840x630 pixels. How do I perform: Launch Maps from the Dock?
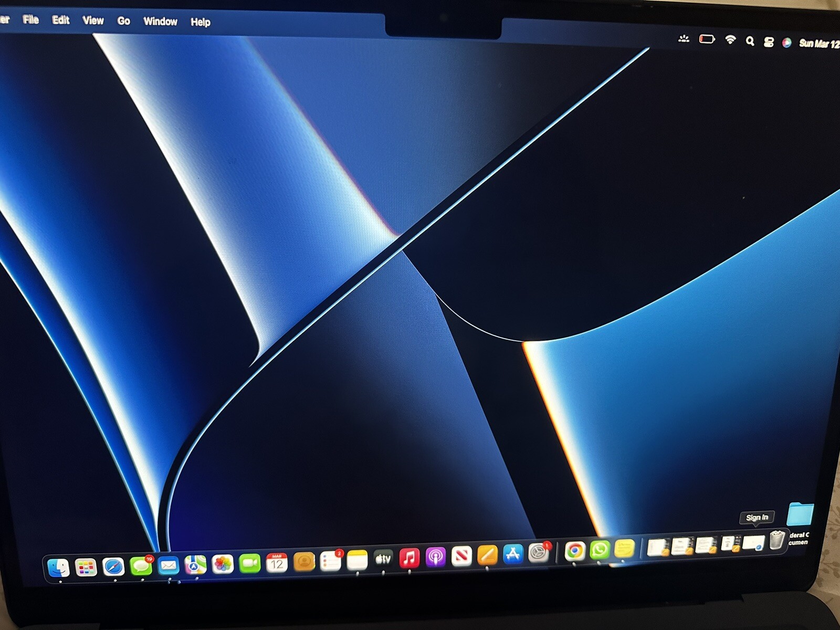195,565
